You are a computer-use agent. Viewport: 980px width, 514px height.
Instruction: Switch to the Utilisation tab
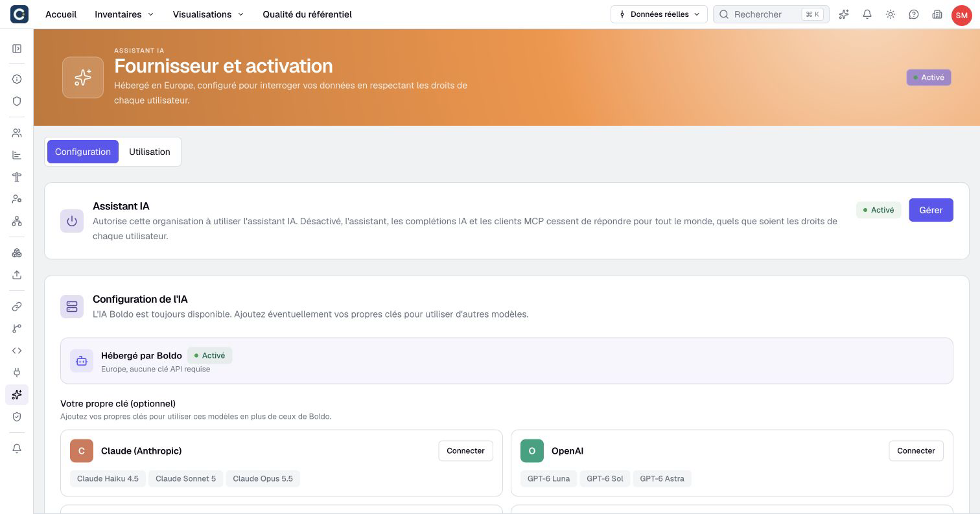150,152
